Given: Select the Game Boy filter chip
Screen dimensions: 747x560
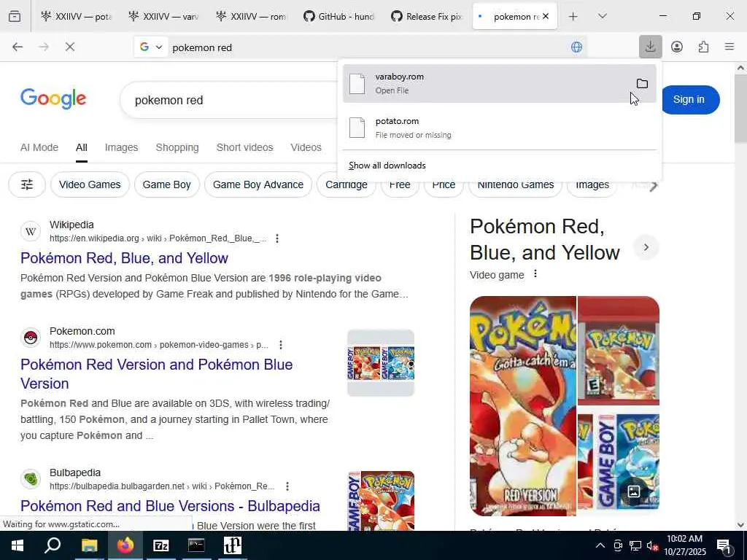Looking at the screenshot, I should coord(167,184).
